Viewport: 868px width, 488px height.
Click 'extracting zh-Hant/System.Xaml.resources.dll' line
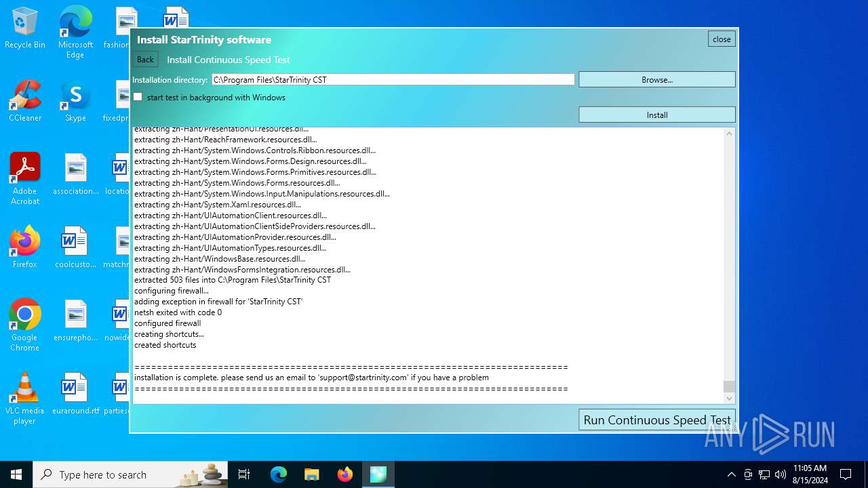pos(218,204)
